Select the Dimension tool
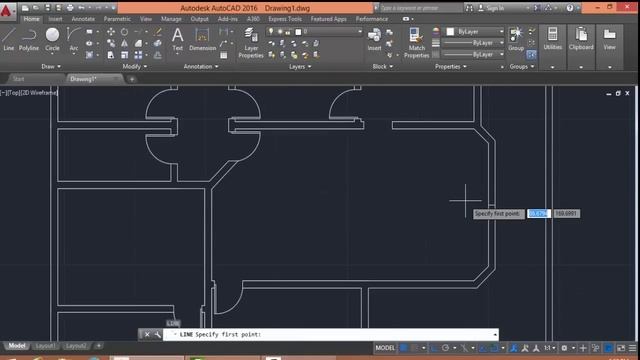640x360 pixels. click(x=202, y=39)
